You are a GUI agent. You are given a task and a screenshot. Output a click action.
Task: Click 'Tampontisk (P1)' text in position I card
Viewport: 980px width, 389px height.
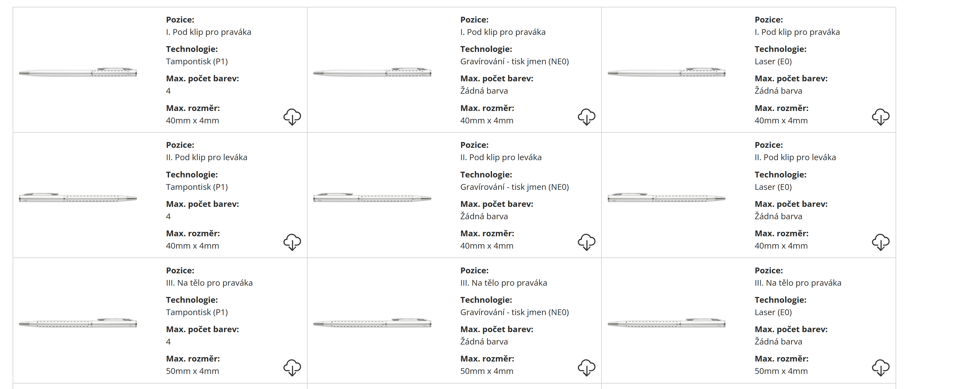coord(197,62)
